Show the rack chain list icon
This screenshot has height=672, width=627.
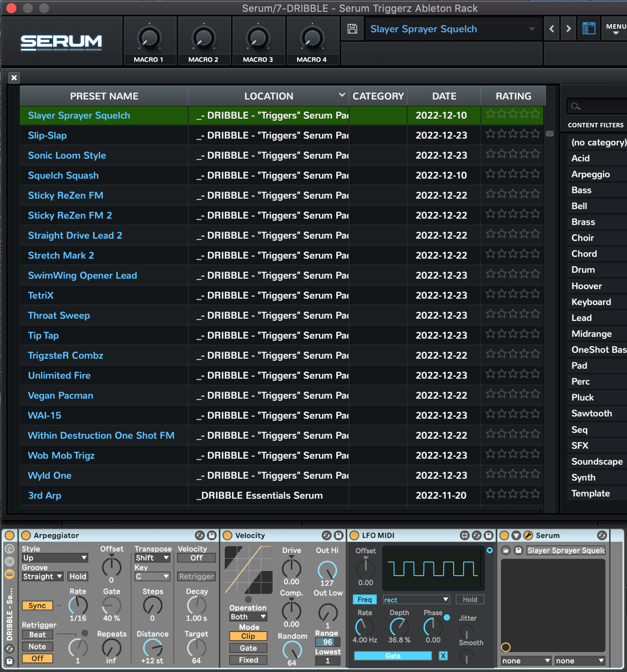click(10, 562)
